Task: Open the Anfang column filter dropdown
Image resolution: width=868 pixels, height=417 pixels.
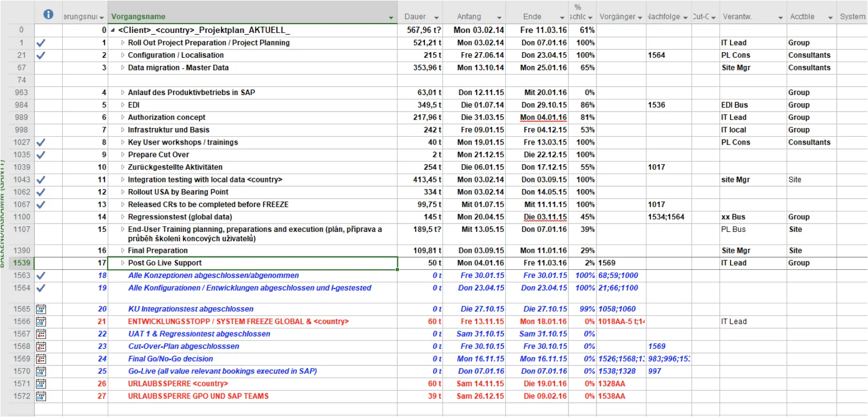Action: (499, 18)
